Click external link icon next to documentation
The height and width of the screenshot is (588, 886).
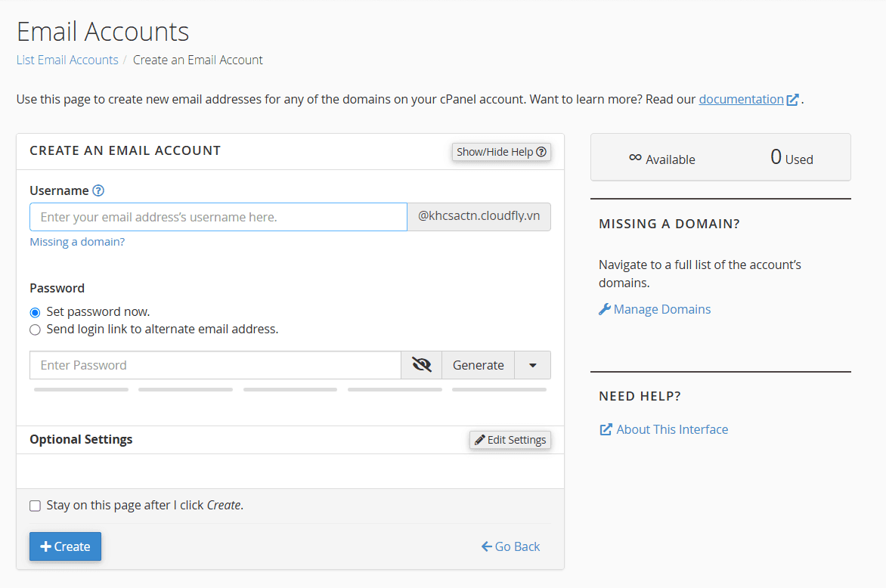pos(792,100)
